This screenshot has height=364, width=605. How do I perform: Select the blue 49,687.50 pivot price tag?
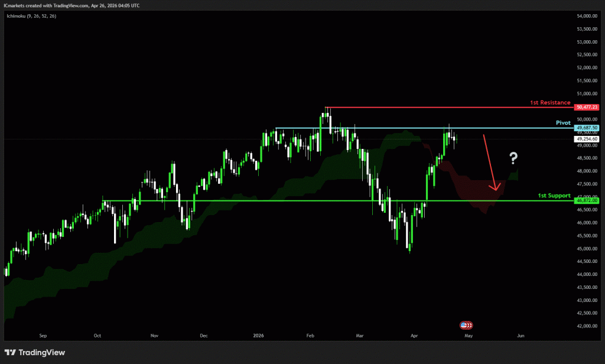(587, 128)
